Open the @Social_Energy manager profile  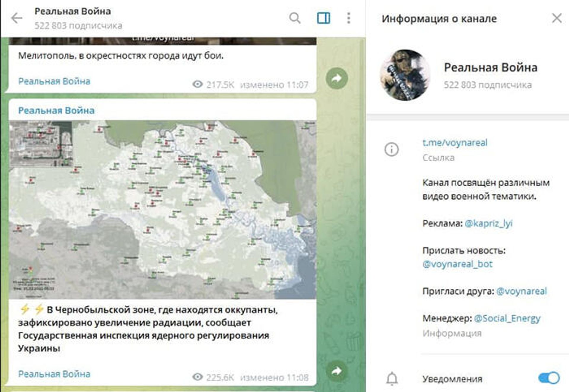(507, 318)
